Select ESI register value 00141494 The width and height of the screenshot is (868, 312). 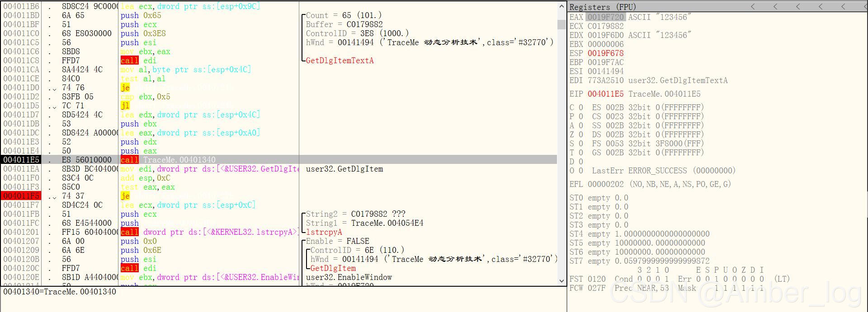click(x=606, y=71)
